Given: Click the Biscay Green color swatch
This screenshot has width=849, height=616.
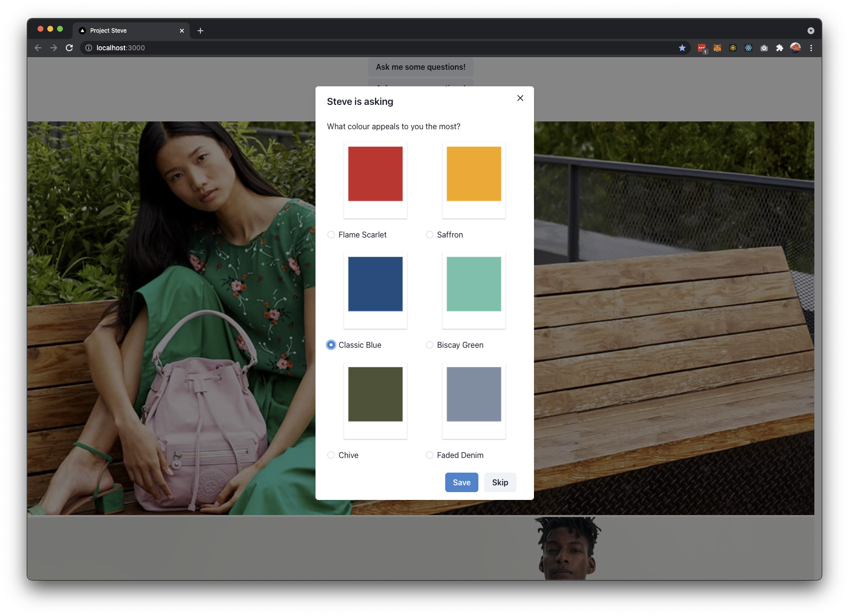Looking at the screenshot, I should coord(474,284).
